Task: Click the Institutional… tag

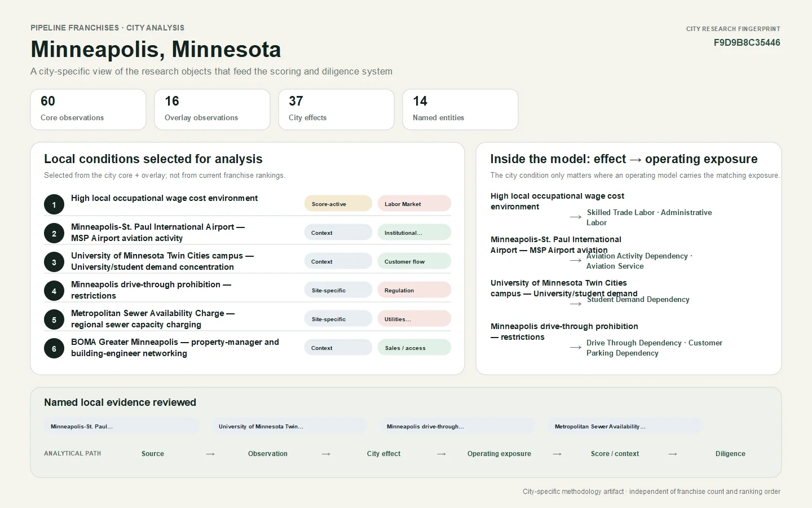Action: [414, 233]
